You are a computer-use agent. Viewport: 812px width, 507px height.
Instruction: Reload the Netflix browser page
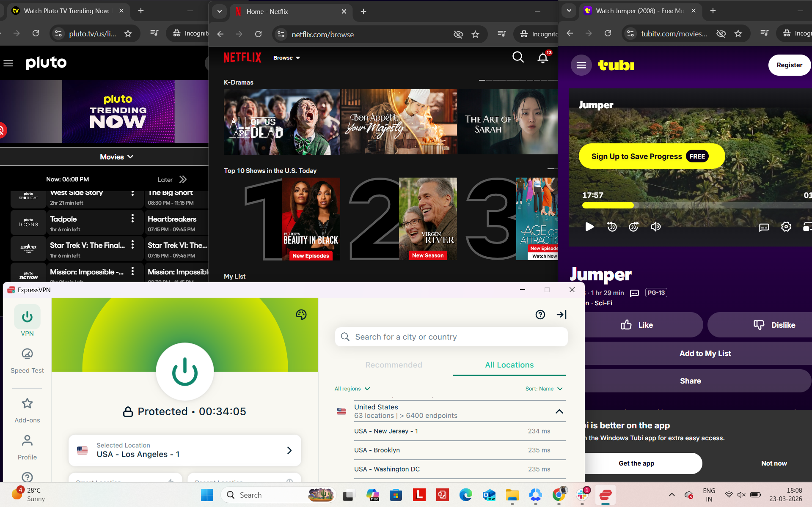(x=258, y=34)
